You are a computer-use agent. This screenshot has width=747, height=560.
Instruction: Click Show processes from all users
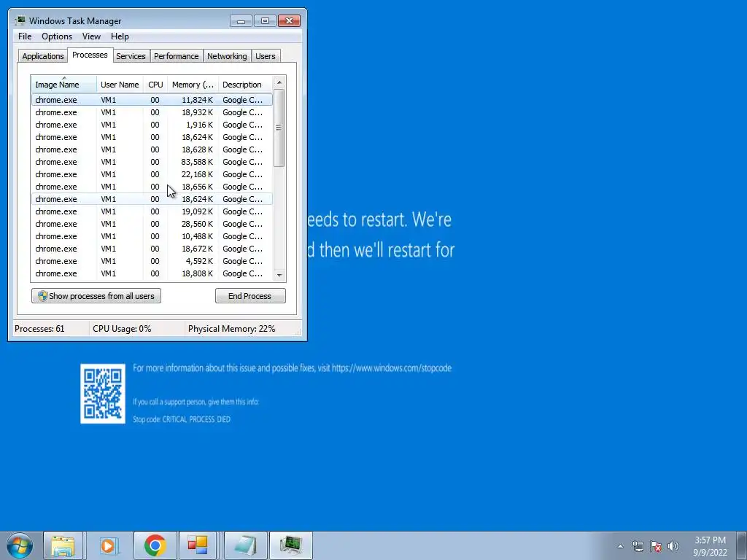coord(96,296)
